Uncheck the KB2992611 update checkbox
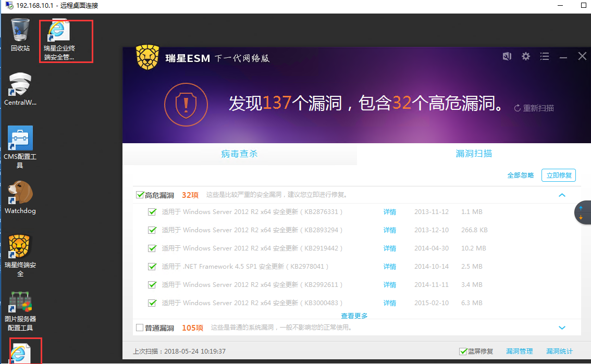 pos(152,285)
